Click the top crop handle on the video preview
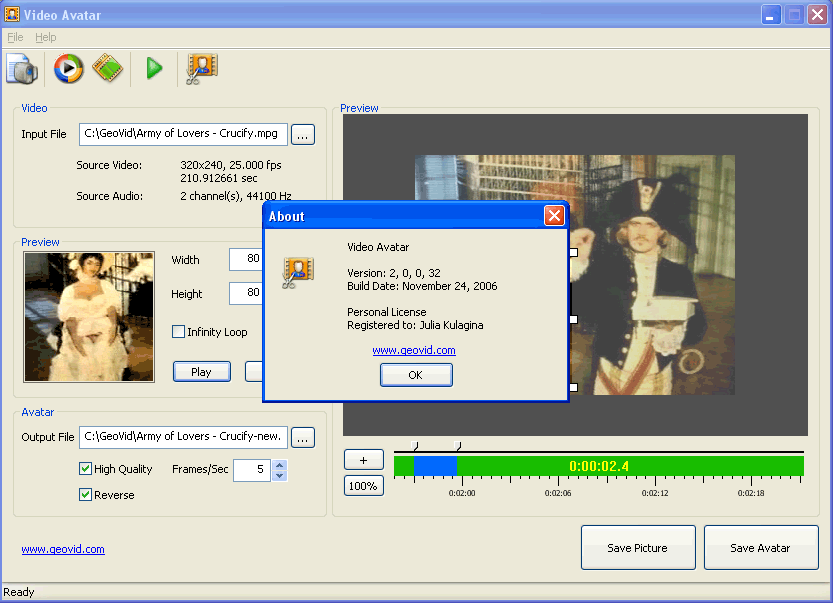833x603 pixels. (x=574, y=252)
